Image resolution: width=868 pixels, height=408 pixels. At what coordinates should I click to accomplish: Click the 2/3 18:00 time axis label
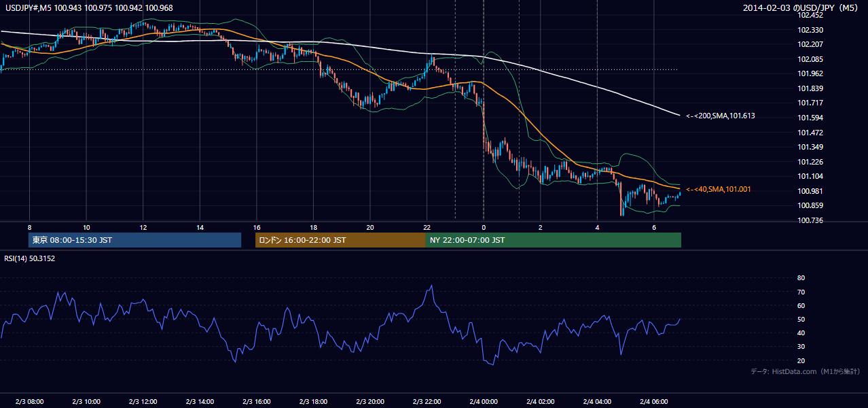coord(313,401)
